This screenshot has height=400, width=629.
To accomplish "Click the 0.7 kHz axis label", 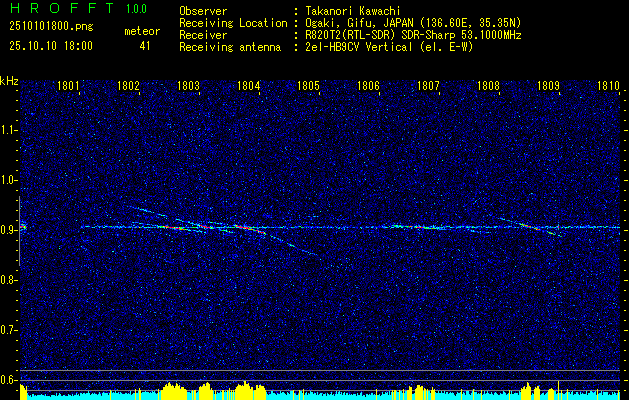I will tap(9, 330).
